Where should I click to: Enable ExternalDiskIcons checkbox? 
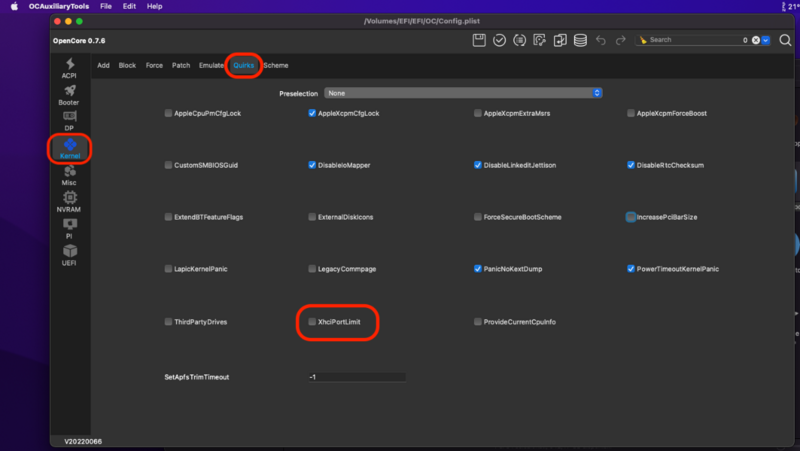click(x=312, y=217)
